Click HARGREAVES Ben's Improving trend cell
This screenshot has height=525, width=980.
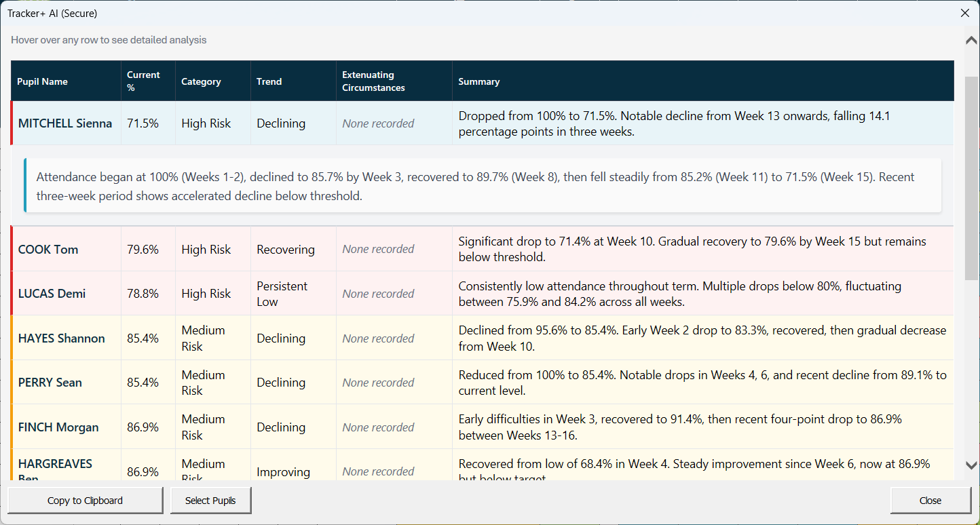[x=283, y=471]
